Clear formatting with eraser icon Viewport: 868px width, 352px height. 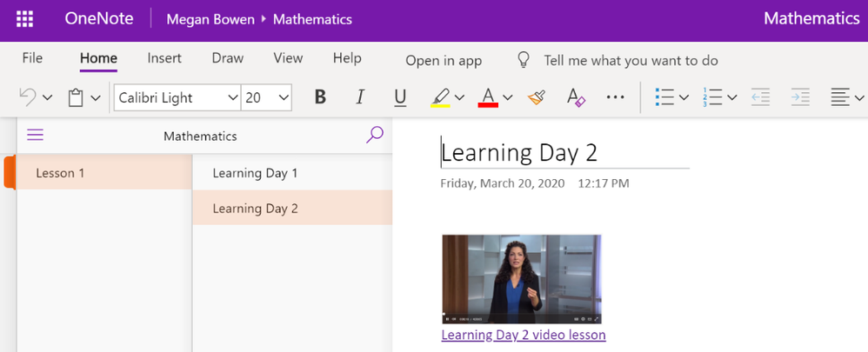[x=576, y=97]
